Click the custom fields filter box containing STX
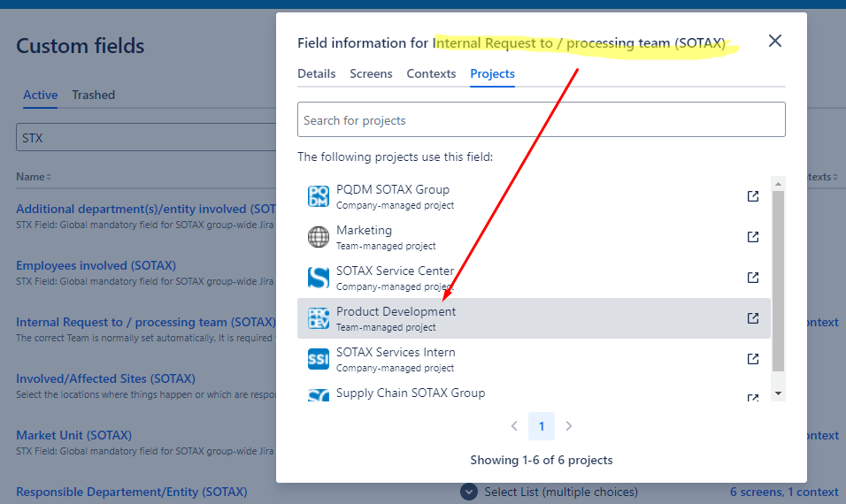Screen dimensions: 846x504 (x=146, y=137)
